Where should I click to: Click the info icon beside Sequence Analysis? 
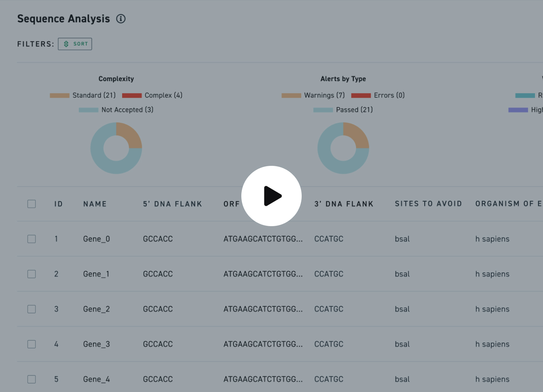coord(121,19)
